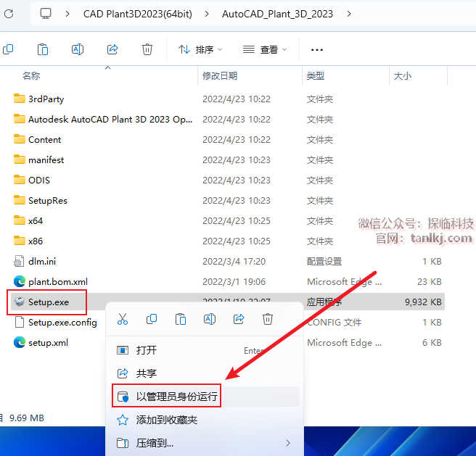The width and height of the screenshot is (476, 456).
Task: Click the Edge icon of setup.xml
Action: tap(20, 342)
